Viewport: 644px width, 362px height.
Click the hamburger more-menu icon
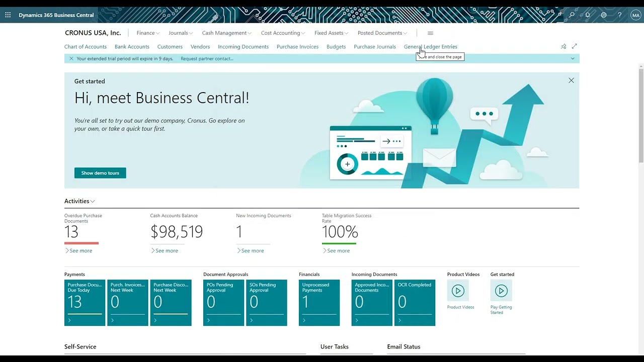click(x=430, y=33)
